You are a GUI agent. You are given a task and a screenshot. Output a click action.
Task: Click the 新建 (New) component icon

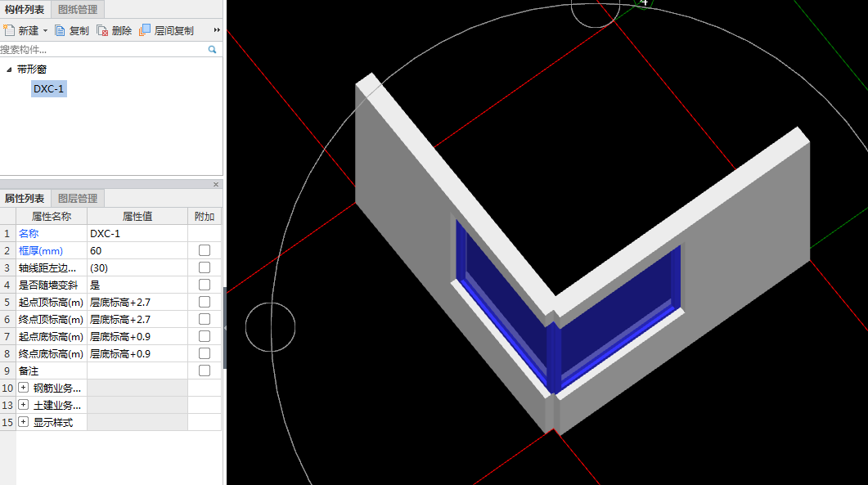click(x=9, y=30)
